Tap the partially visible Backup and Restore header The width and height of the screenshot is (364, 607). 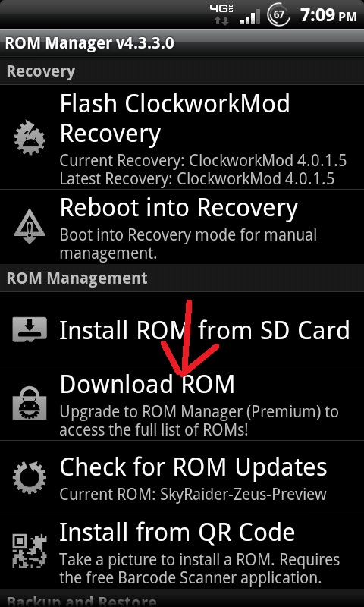[182, 598]
